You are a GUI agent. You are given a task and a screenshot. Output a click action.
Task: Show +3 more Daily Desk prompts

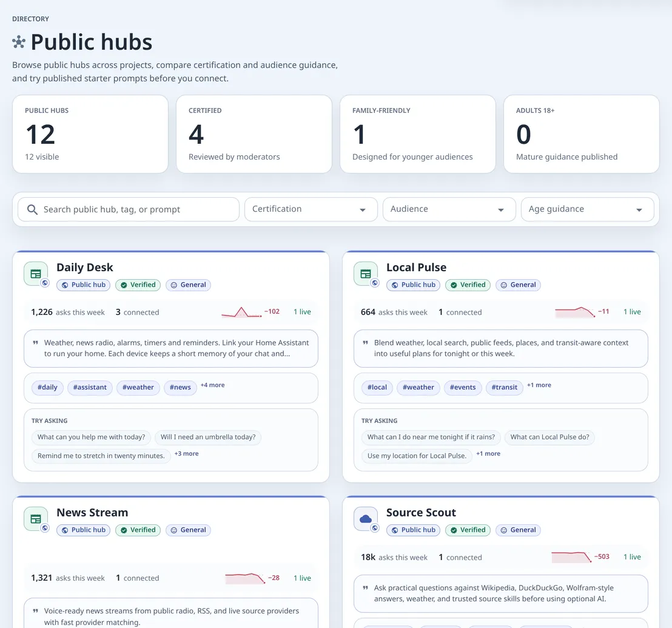coord(186,453)
